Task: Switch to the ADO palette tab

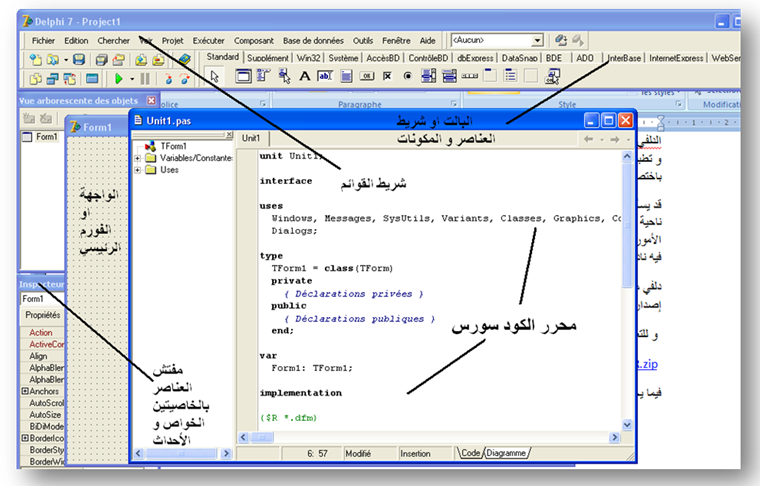Action: pos(585,58)
